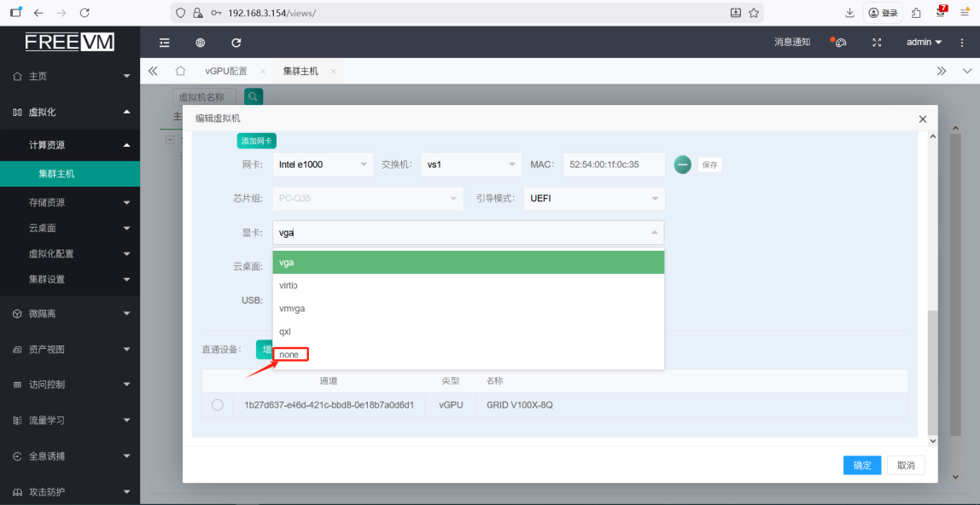
Task: Click the MAC address input field
Action: coord(613,165)
